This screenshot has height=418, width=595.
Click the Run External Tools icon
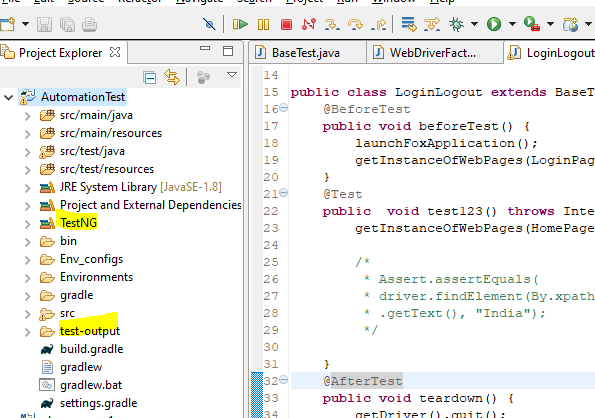pyautogui.click(x=532, y=25)
